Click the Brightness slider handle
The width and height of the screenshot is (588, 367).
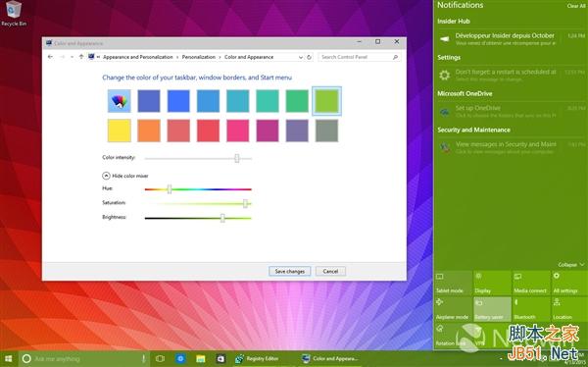tap(222, 218)
